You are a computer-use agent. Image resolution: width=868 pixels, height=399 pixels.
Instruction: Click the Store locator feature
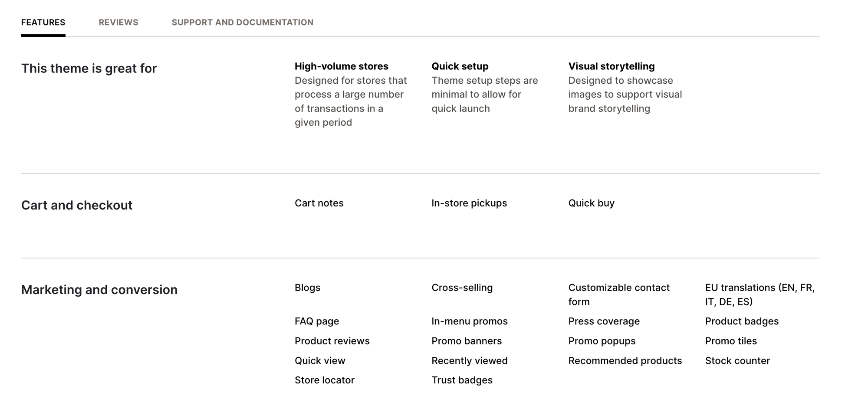tap(324, 380)
